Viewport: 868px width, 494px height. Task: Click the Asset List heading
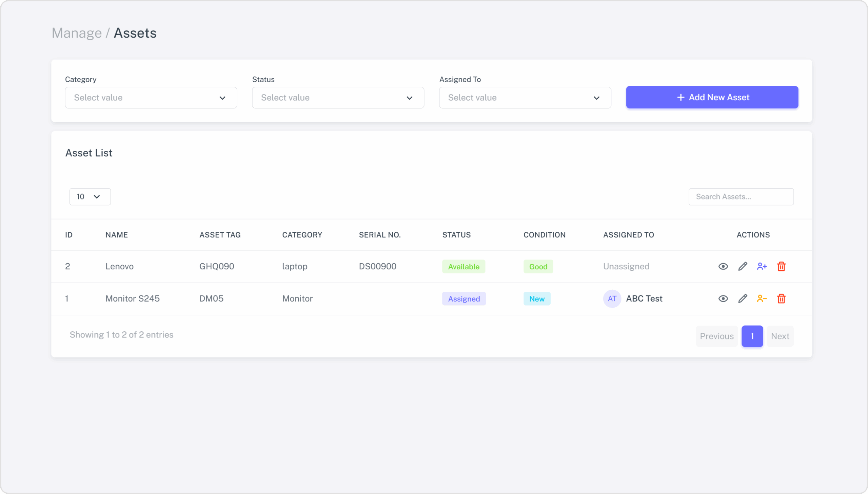point(88,153)
